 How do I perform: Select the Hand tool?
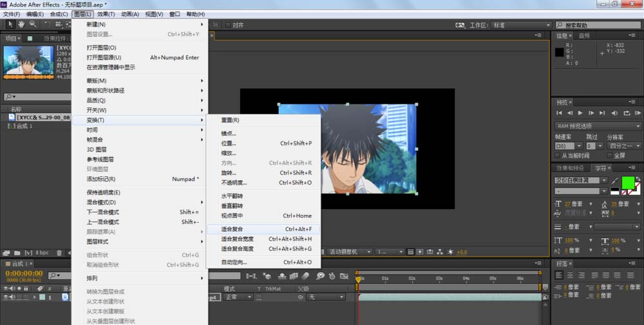[x=21, y=24]
